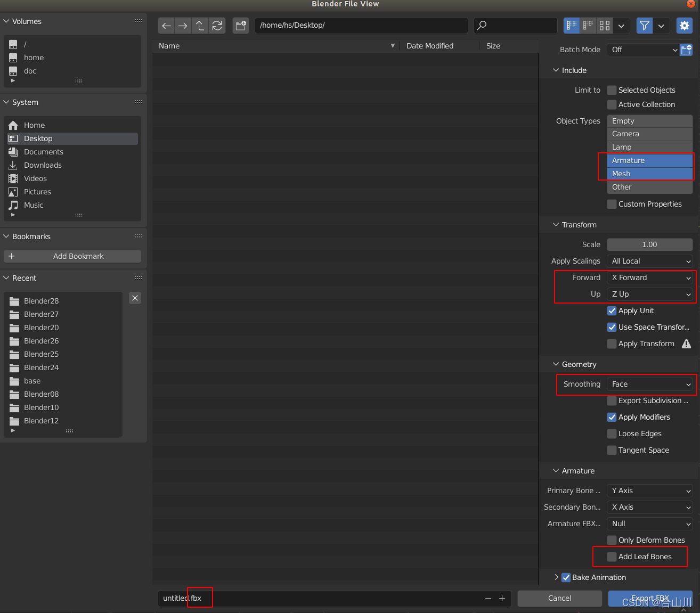The height and width of the screenshot is (613, 700).
Task: Open the doc volume
Action: pyautogui.click(x=72, y=71)
